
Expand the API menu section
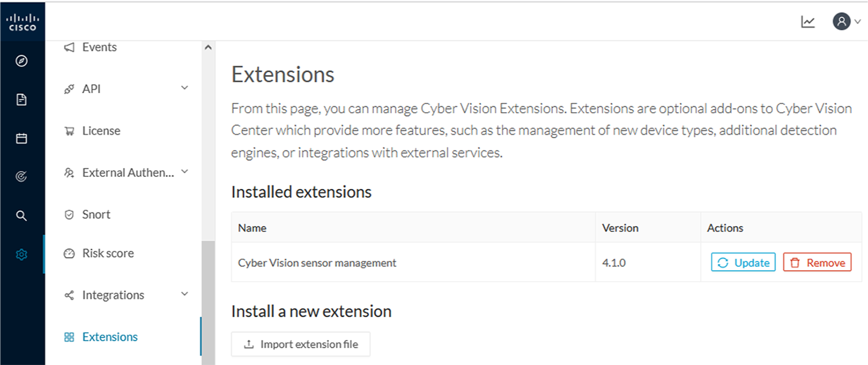pyautogui.click(x=184, y=88)
